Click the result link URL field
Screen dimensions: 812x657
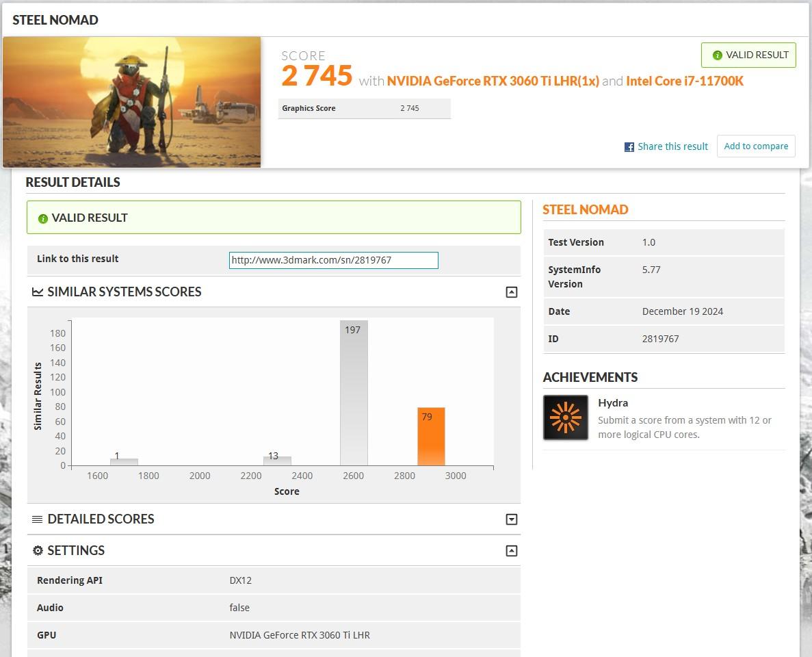click(x=334, y=260)
